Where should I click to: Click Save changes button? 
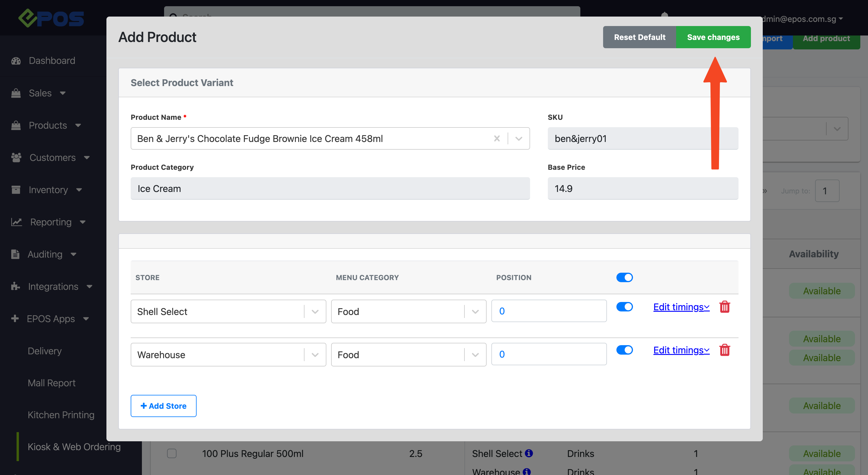tap(713, 37)
